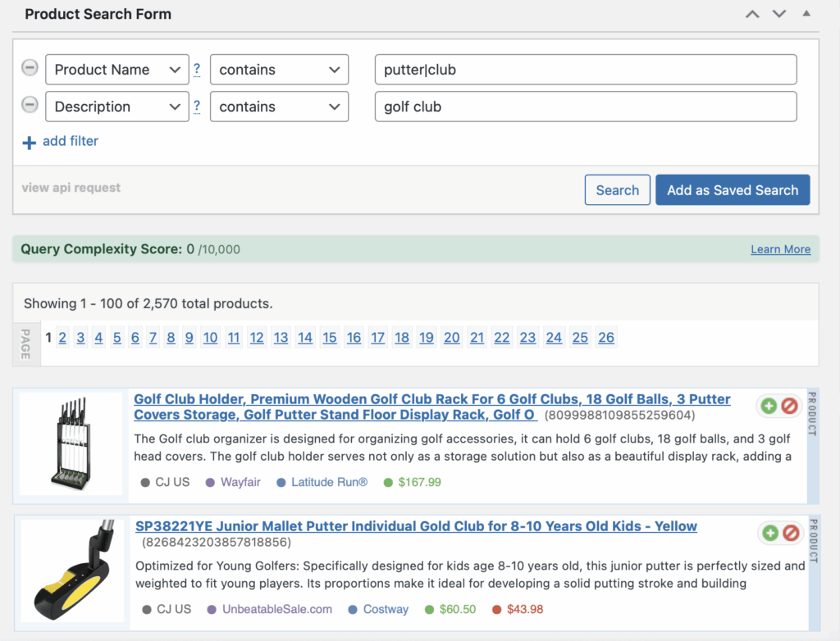Collapse the Product Search Form panel
Image resolution: width=840 pixels, height=641 pixels.
click(x=806, y=14)
